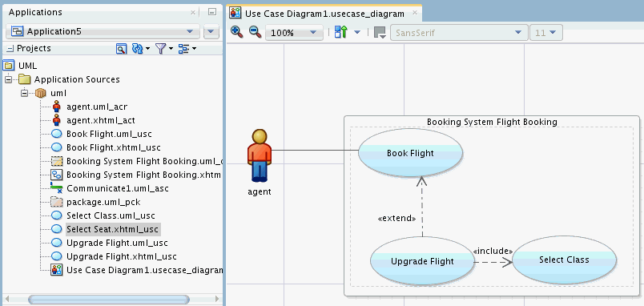The height and width of the screenshot is (306, 644).
Task: Click the Booking System Flight Booking subject title
Action: (x=492, y=122)
